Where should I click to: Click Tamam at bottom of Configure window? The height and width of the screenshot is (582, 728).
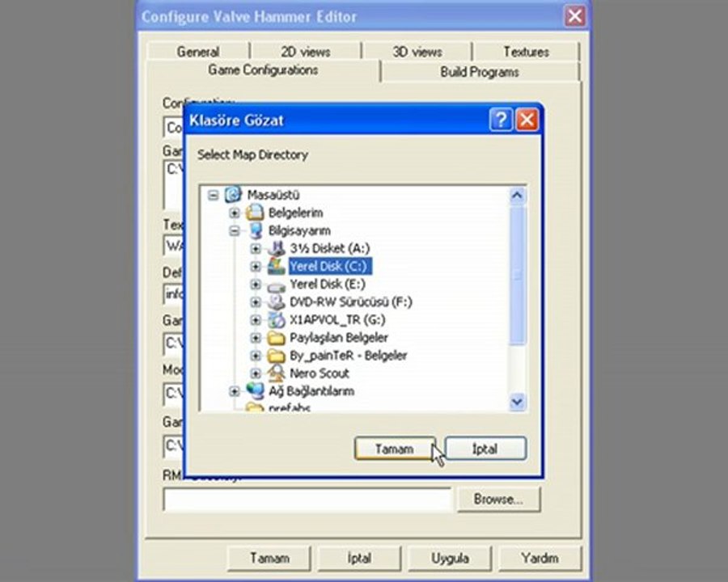point(269,558)
